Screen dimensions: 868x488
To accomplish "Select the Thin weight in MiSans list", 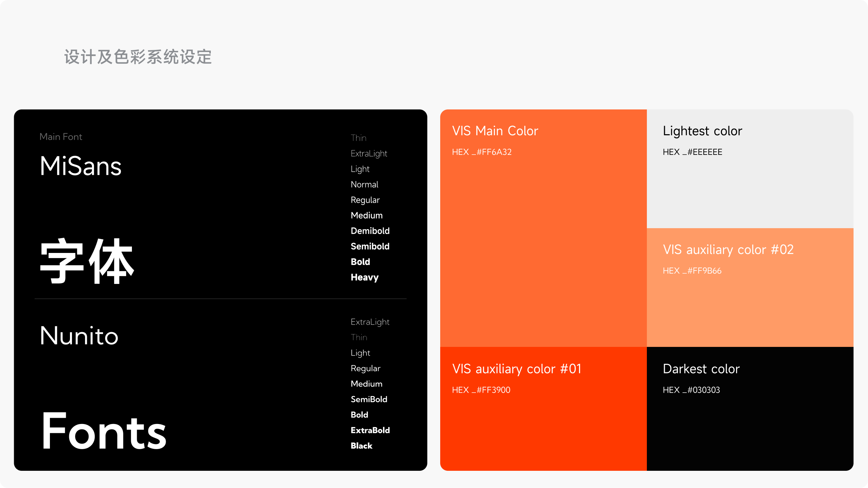I will click(x=358, y=138).
